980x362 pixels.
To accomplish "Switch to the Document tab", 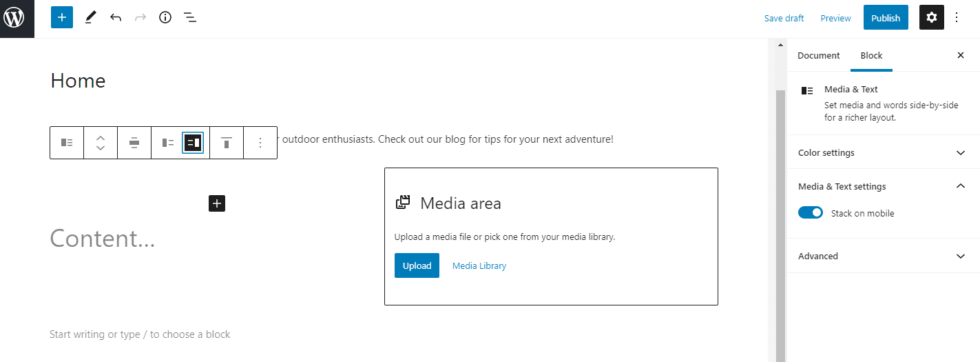I will tap(818, 55).
